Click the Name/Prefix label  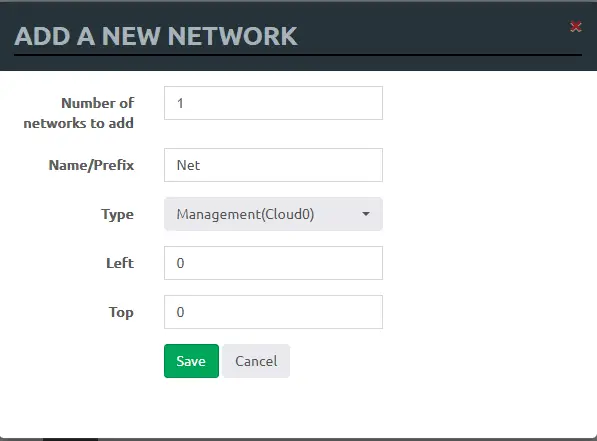(x=91, y=165)
